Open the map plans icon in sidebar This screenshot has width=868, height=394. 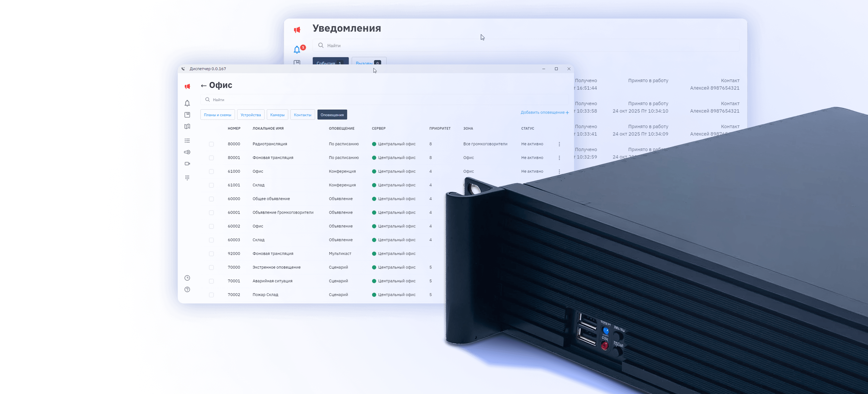[x=187, y=127]
